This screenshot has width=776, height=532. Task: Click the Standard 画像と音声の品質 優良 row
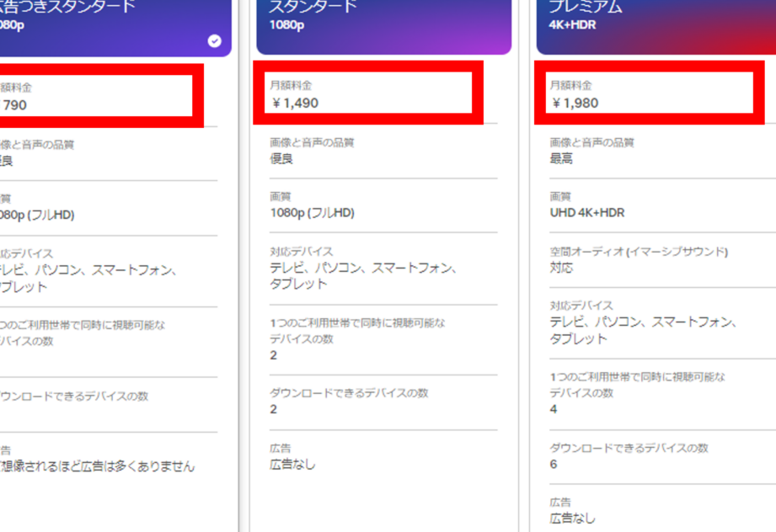tap(383, 151)
